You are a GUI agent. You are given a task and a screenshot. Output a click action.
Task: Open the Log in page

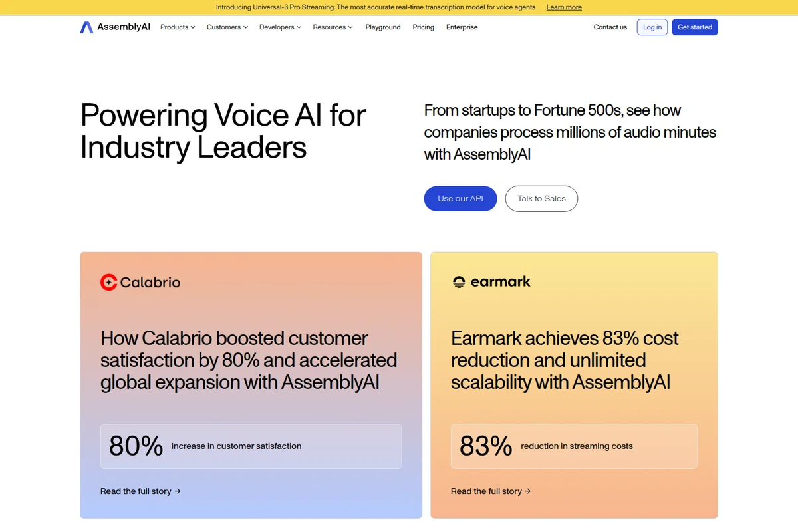click(x=652, y=27)
